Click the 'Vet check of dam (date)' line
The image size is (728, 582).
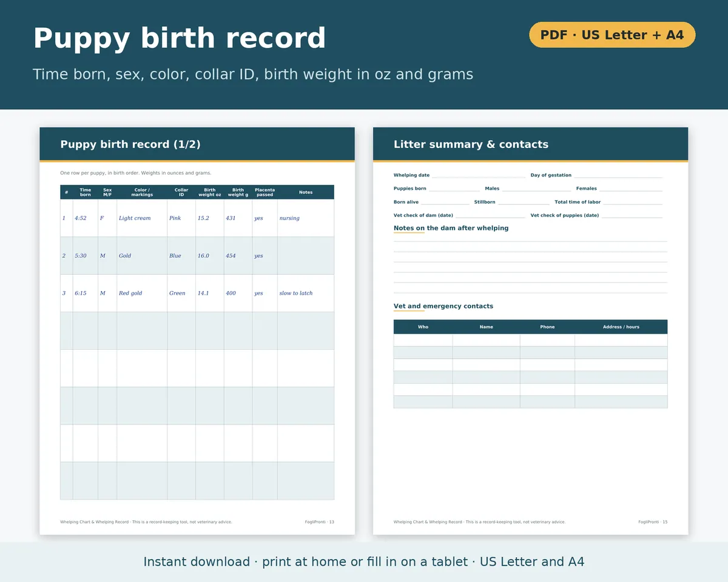coord(490,216)
